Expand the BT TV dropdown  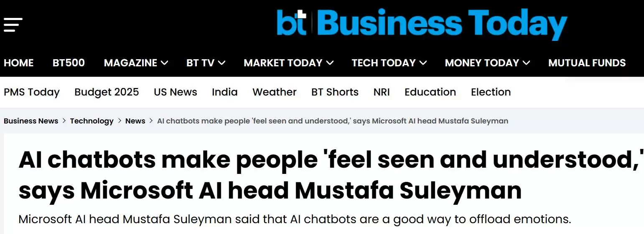[x=206, y=63]
